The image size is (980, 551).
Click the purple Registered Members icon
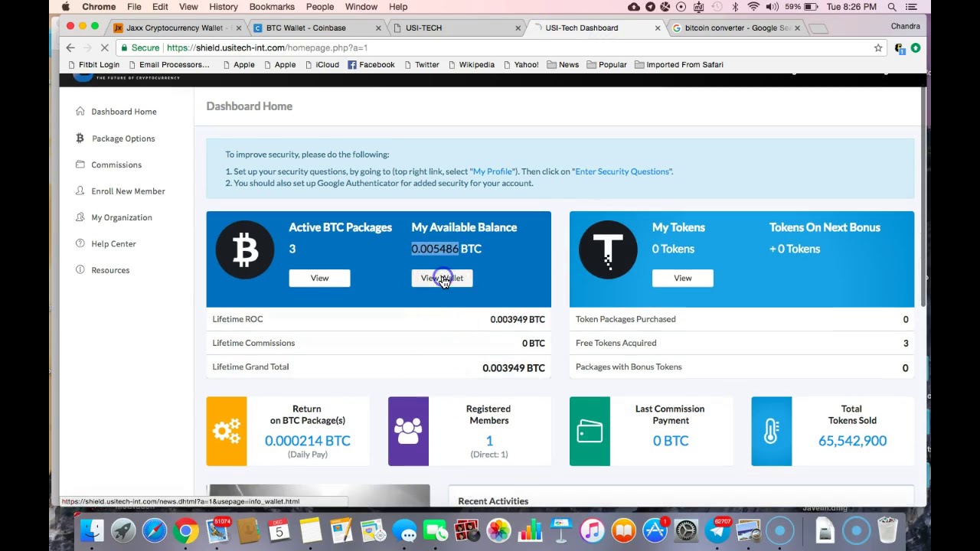coord(408,432)
